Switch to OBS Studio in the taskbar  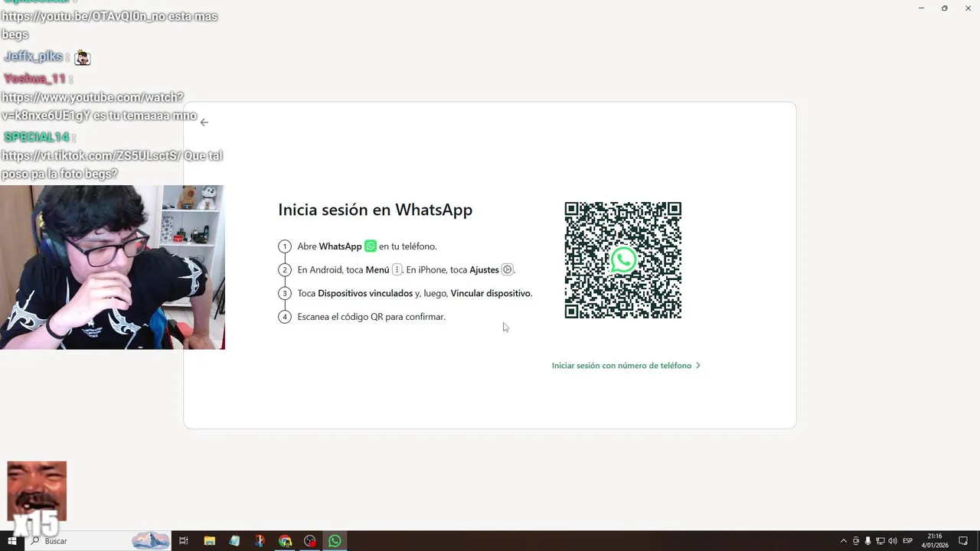click(310, 541)
